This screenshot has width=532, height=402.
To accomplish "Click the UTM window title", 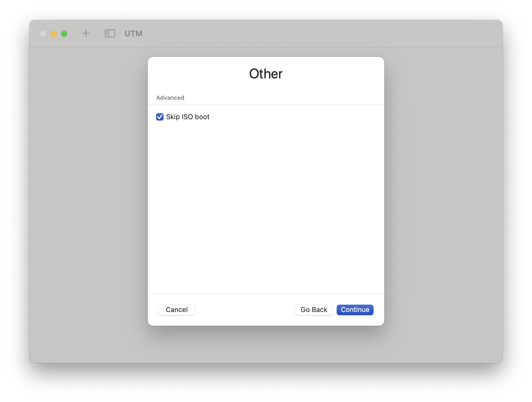I will point(134,34).
